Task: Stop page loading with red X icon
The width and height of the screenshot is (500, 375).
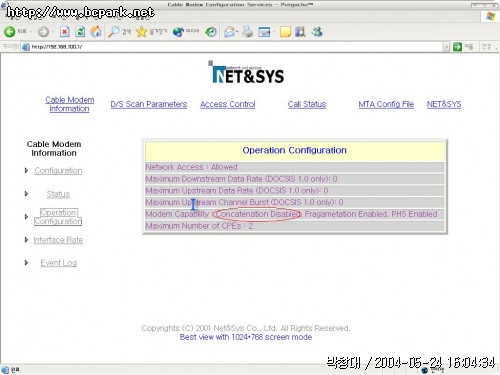Action: [65, 32]
